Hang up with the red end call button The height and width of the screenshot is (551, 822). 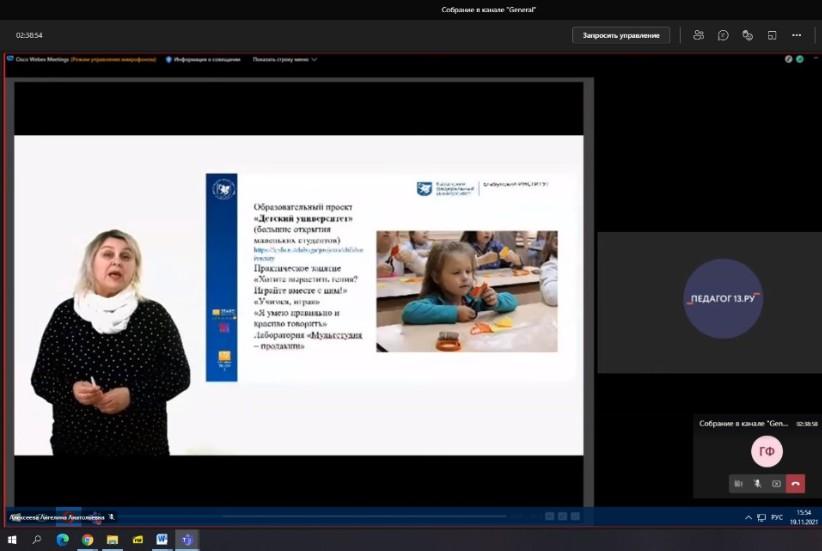(796, 483)
